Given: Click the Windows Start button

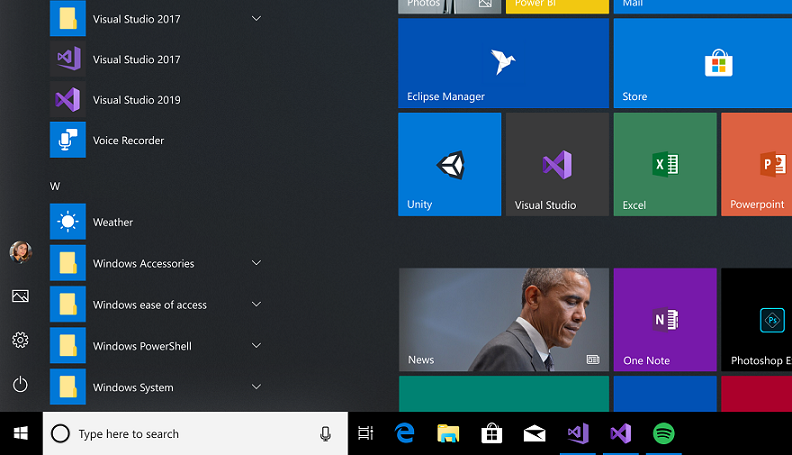Looking at the screenshot, I should (20, 433).
